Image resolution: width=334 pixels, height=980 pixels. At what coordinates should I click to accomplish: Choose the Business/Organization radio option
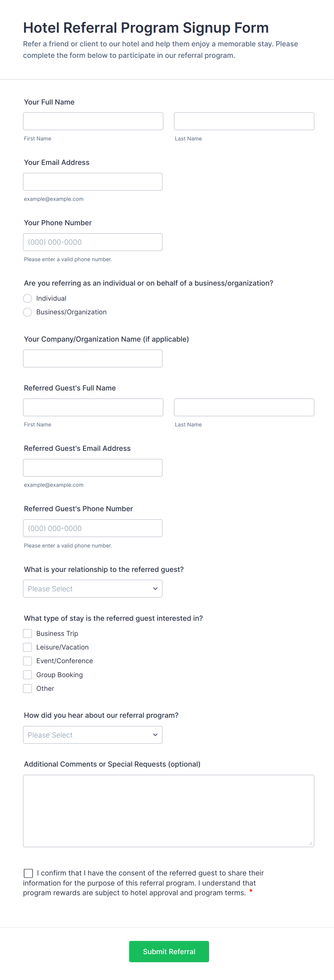click(27, 312)
